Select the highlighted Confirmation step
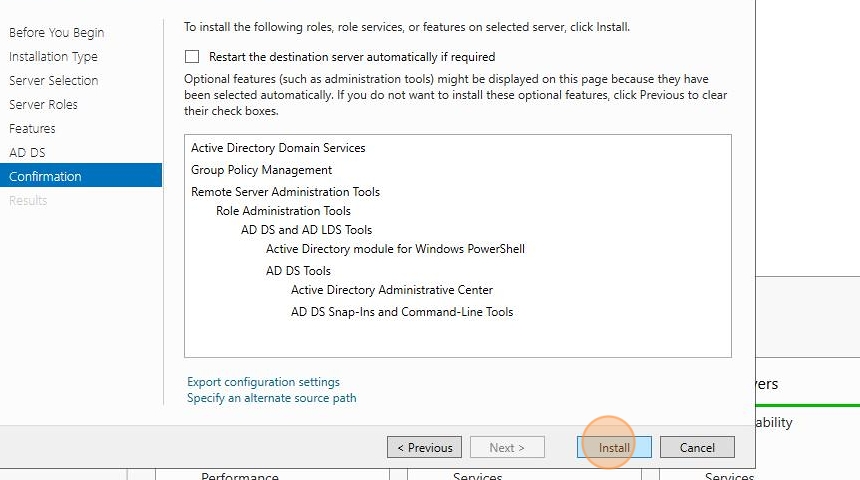The width and height of the screenshot is (860, 480). click(81, 176)
